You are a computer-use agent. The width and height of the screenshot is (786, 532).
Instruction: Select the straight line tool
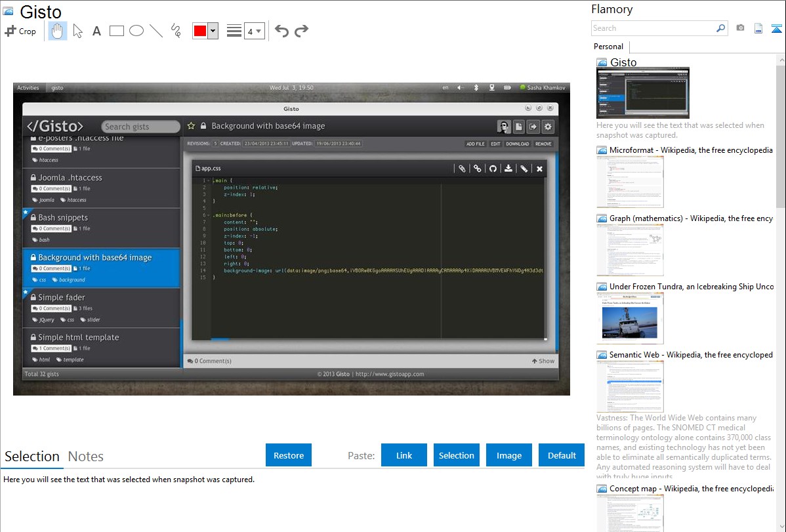click(156, 31)
